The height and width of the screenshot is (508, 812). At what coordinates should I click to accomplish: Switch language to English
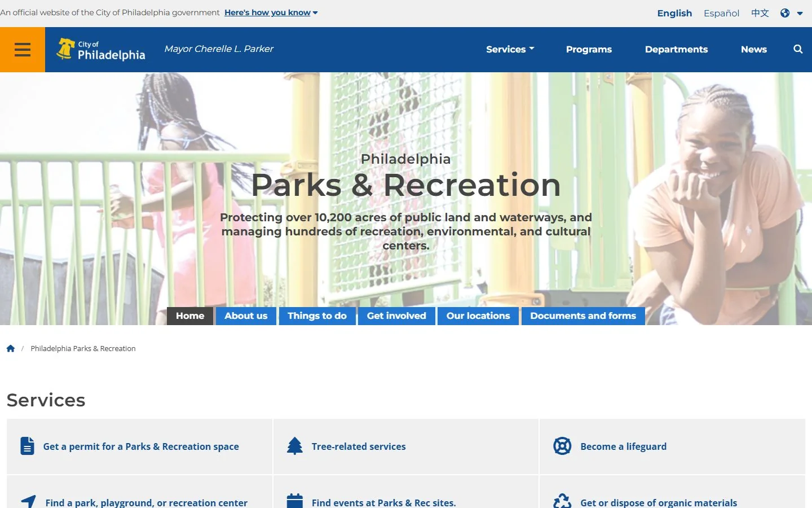coord(674,13)
